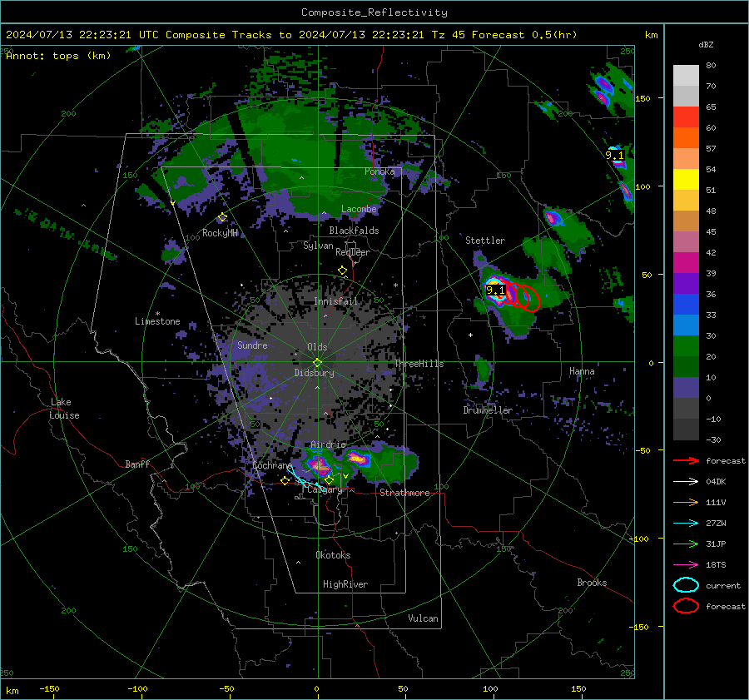Select the Lacombe label
Screen dimensions: 749x700
359,209
